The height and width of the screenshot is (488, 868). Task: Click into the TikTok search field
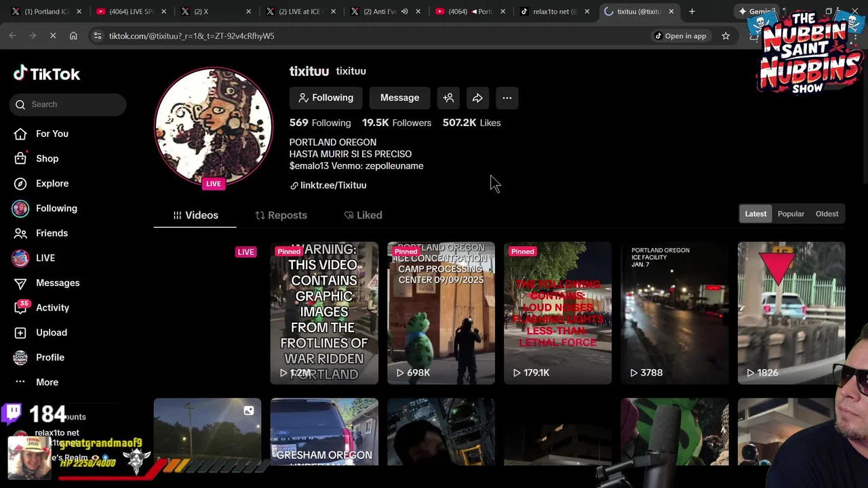(68, 104)
